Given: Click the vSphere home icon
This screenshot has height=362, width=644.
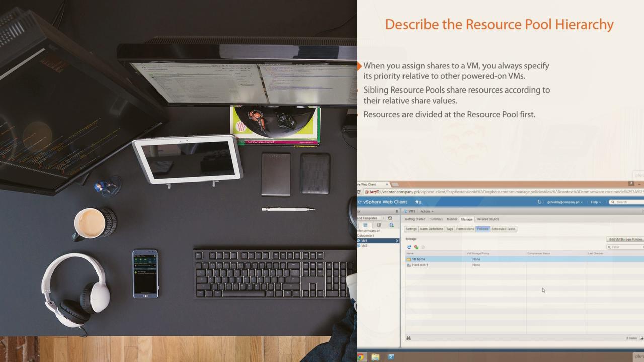Looking at the screenshot, I should (x=417, y=202).
